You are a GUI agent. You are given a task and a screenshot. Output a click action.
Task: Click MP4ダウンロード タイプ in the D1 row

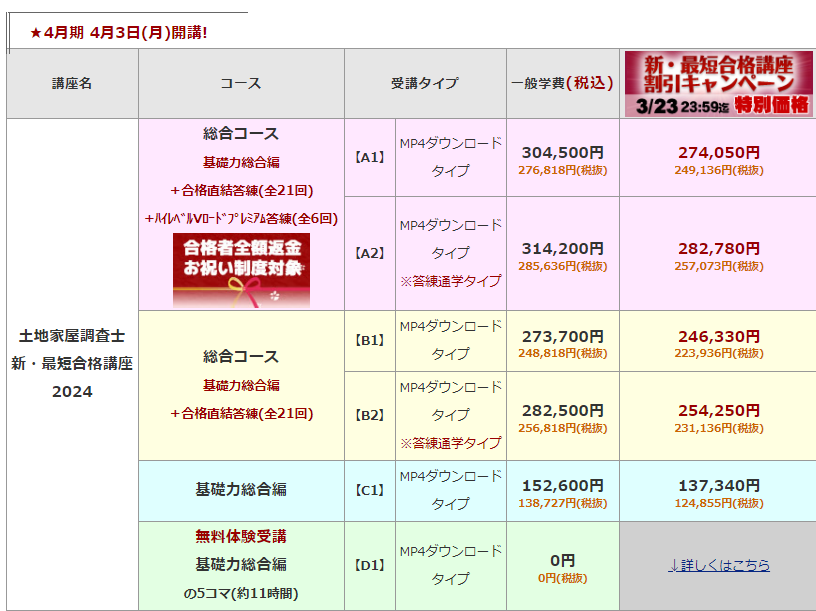pyautogui.click(x=451, y=565)
